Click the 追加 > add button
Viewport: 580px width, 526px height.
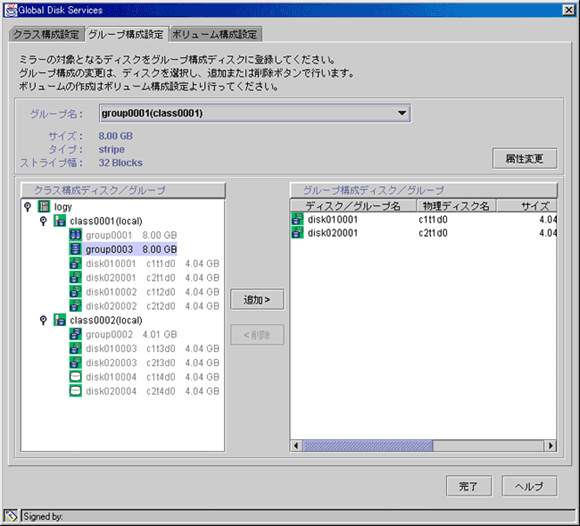click(257, 299)
